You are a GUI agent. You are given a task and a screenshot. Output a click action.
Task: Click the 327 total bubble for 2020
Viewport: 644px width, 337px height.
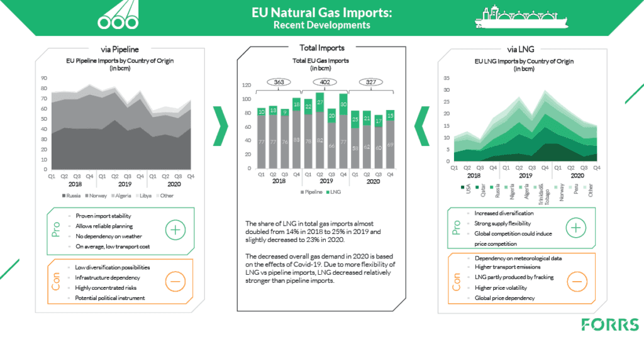pyautogui.click(x=370, y=82)
